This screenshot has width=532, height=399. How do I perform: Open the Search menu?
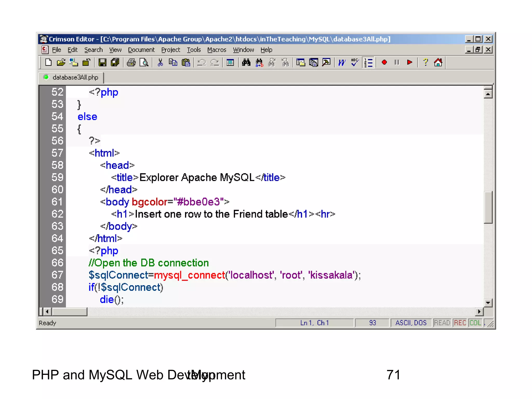click(x=93, y=50)
